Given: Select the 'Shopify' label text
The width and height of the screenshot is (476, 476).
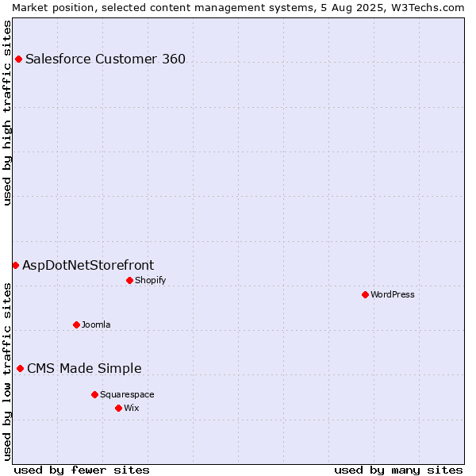Looking at the screenshot, I should click(x=151, y=280).
